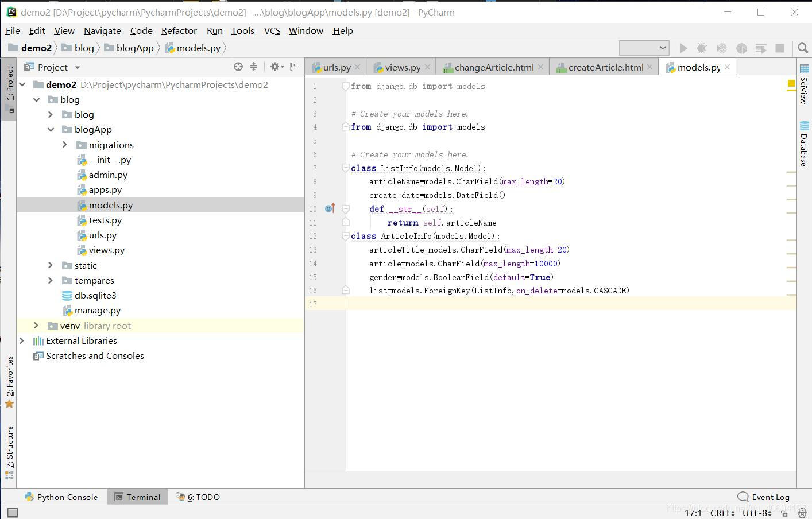
Task: Open the Refactor menu
Action: [179, 30]
